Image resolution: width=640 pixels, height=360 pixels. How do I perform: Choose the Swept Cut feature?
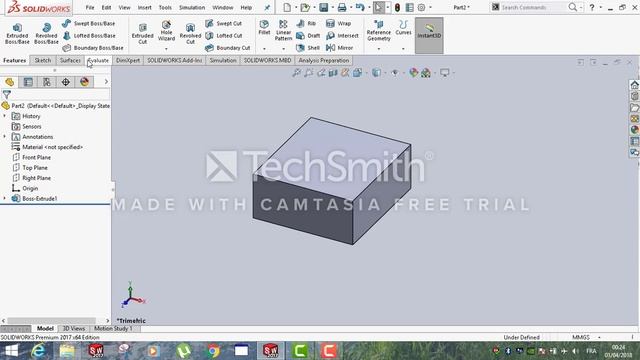click(x=223, y=24)
